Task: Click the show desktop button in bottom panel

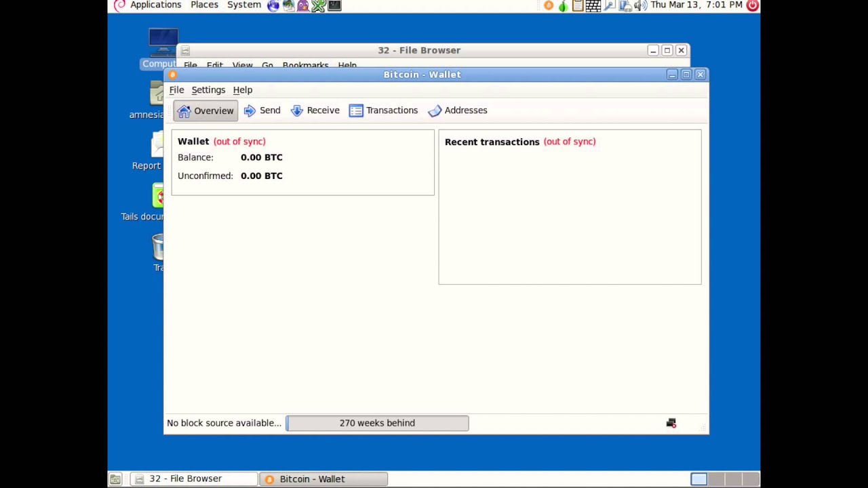Action: [x=115, y=479]
